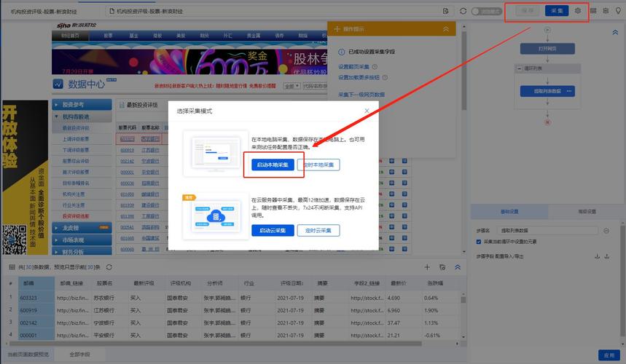The height and width of the screenshot is (364, 626).
Task: Click the reload page icon beside address bar
Action: [463, 11]
